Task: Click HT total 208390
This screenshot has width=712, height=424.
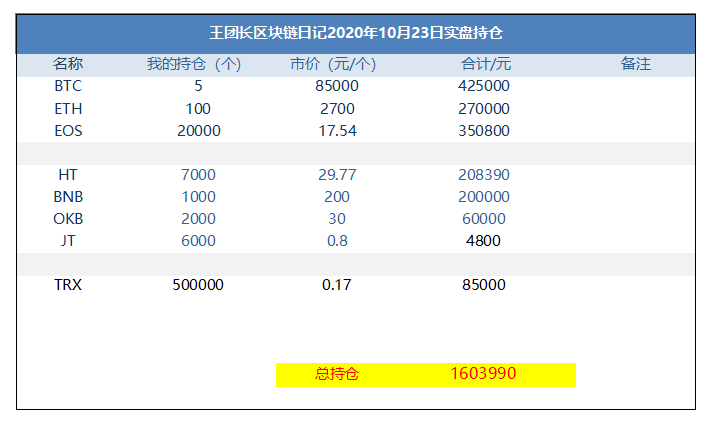Action: 484,175
